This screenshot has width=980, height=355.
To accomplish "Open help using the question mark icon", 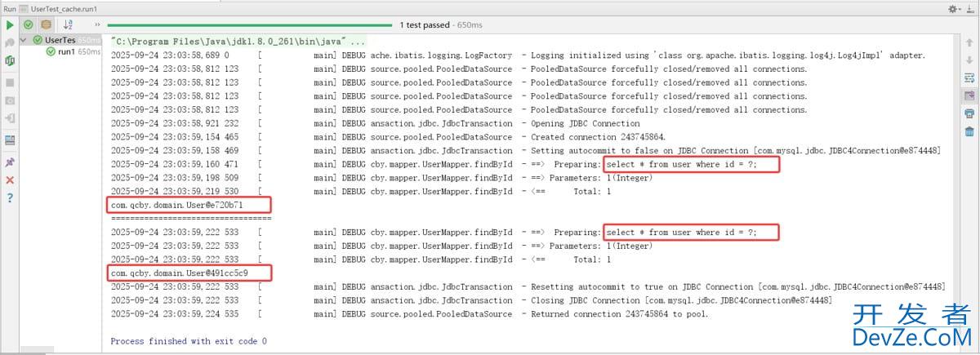I will click(10, 197).
